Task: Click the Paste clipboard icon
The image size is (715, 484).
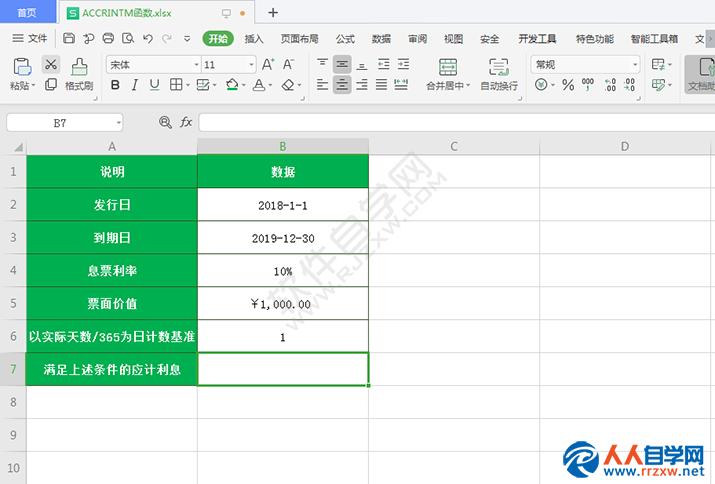Action: [x=22, y=67]
